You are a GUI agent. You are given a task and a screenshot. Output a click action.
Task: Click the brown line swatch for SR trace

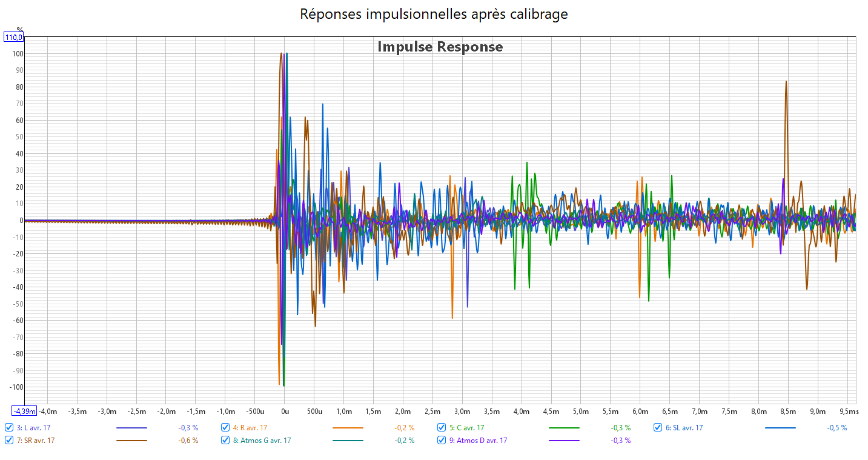coord(131,441)
